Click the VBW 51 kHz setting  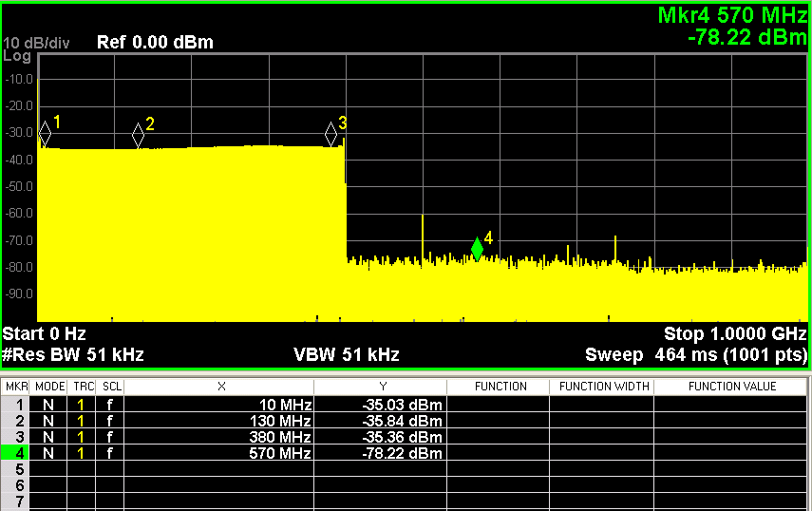tap(347, 355)
